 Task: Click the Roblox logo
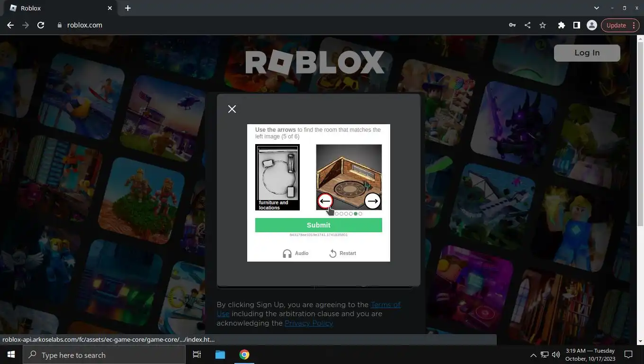click(315, 63)
